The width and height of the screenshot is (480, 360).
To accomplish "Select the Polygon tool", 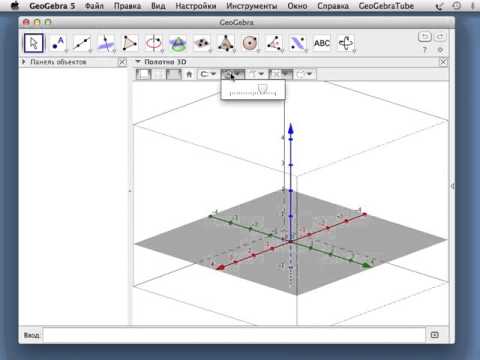I will coord(130,43).
